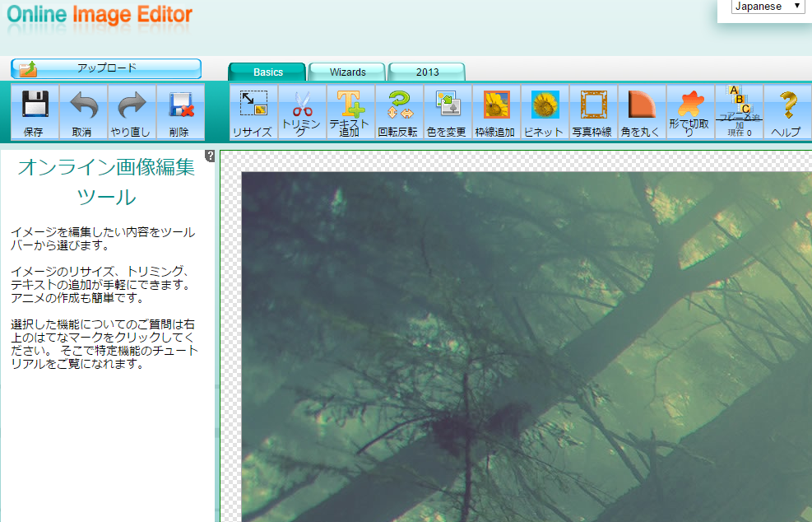Viewport: 812px width, 522px height.
Task: Click the 選択した機能についてのご質問 paragraph
Action: (x=104, y=344)
